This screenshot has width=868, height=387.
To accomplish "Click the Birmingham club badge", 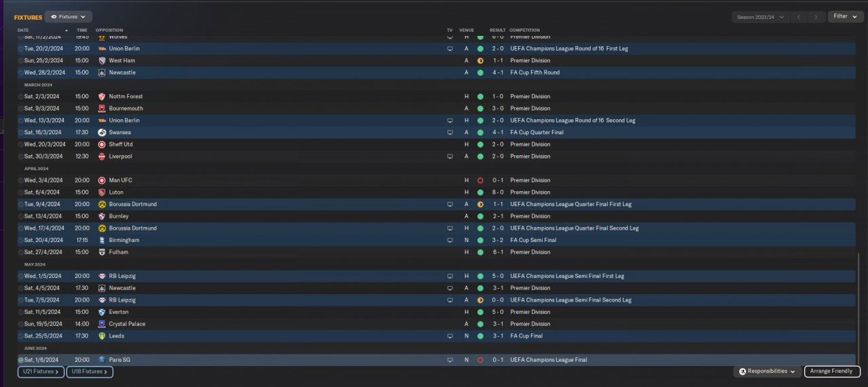I will (x=102, y=240).
